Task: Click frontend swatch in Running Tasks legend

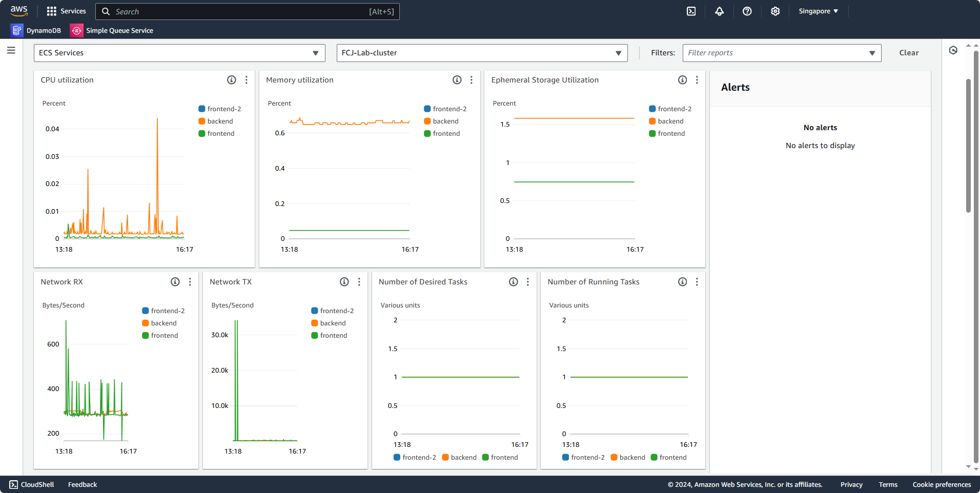Action: point(654,458)
